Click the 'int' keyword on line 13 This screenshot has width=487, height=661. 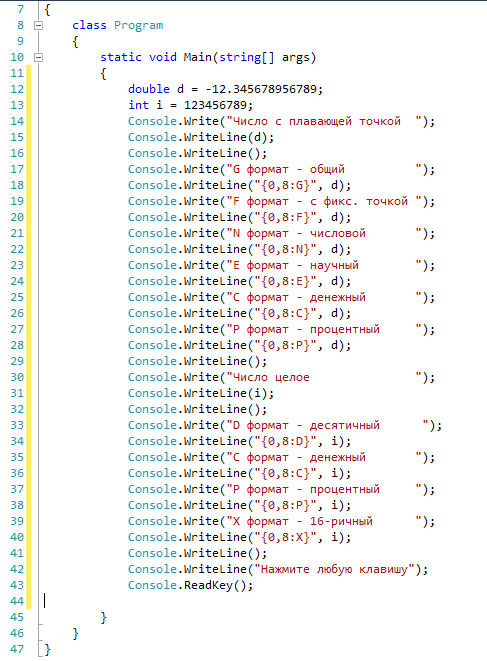(x=138, y=105)
